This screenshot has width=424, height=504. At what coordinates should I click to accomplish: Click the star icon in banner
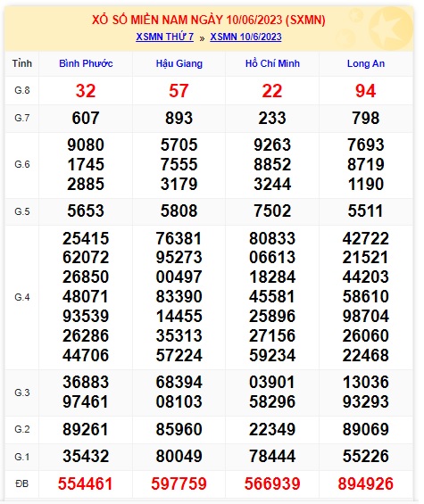pyautogui.click(x=390, y=28)
